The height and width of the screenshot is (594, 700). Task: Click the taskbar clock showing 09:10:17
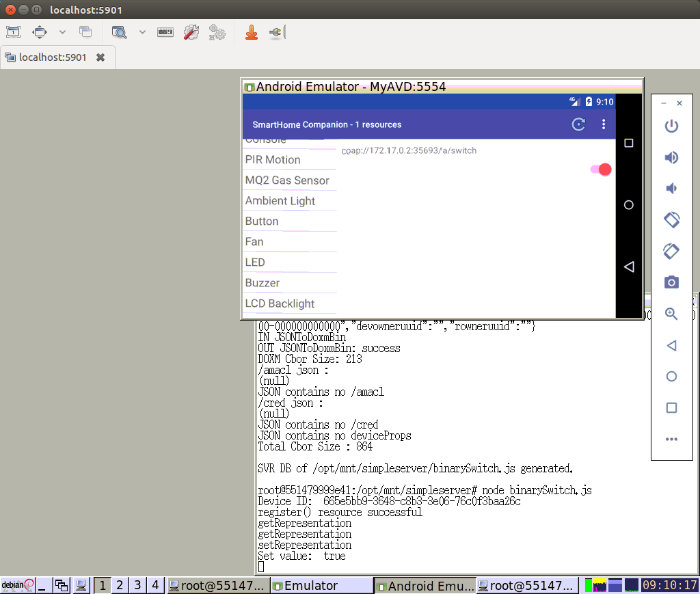point(670,585)
